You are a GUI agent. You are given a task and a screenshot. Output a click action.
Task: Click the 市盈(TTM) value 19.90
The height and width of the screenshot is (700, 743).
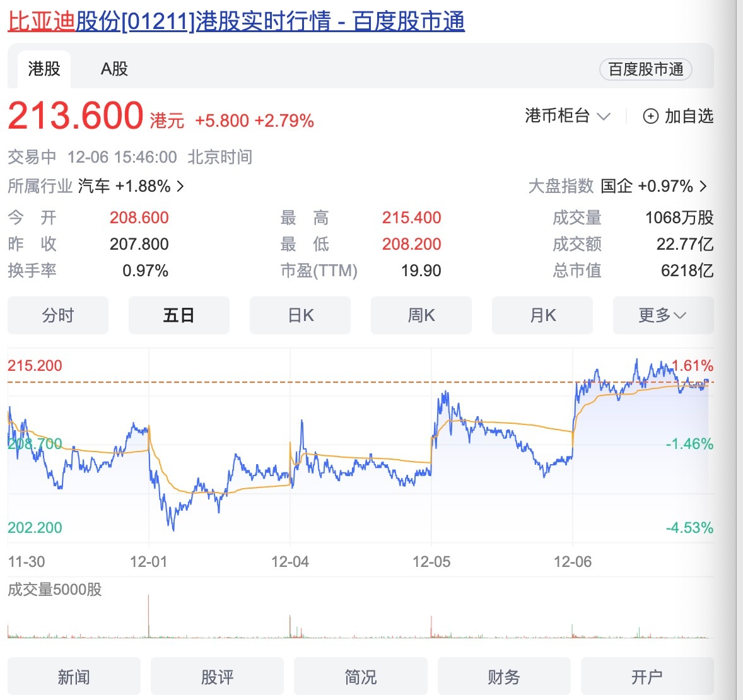421,271
